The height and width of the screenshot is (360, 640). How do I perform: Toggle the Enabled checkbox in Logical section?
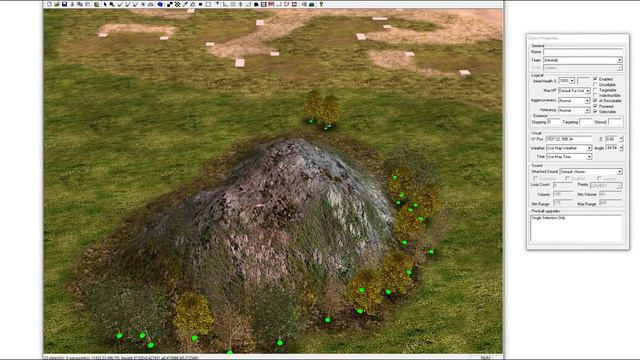click(x=595, y=78)
